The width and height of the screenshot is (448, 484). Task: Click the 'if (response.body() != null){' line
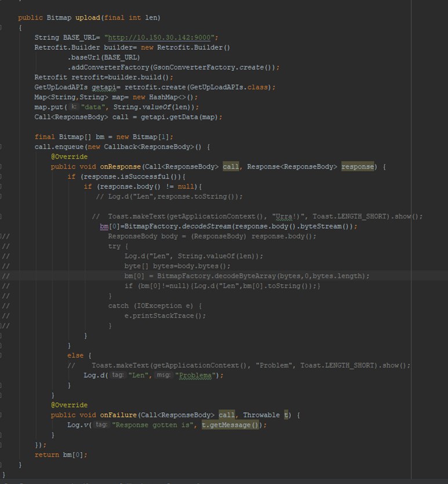(x=143, y=187)
